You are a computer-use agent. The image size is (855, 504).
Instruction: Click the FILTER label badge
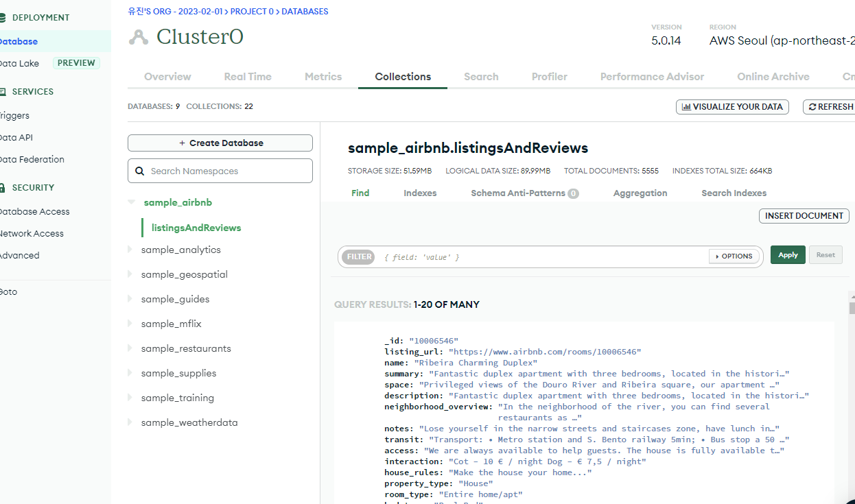359,256
